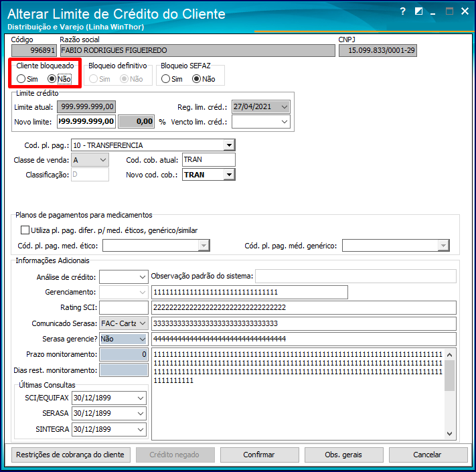Click Restrições de cobrança do cliente button
This screenshot has width=476, height=472.
(x=71, y=455)
